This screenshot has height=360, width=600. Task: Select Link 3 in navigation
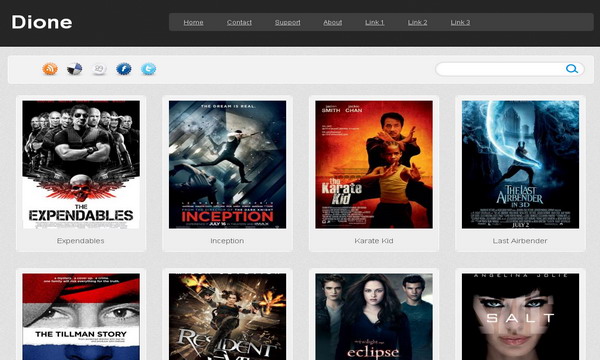[x=460, y=22]
